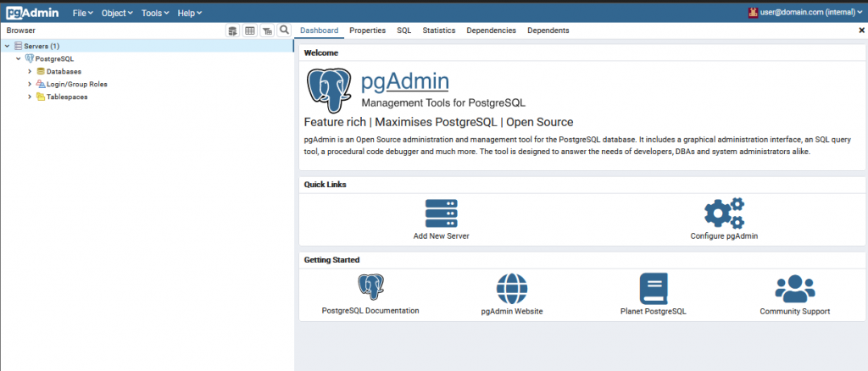Image resolution: width=868 pixels, height=371 pixels.
Task: Open the Planet PostgreSQL book icon
Action: click(x=653, y=288)
